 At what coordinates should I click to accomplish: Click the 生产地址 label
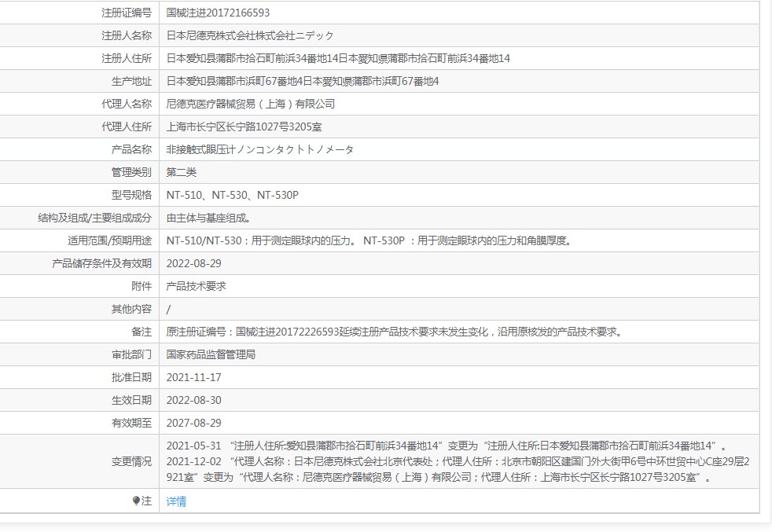click(131, 81)
